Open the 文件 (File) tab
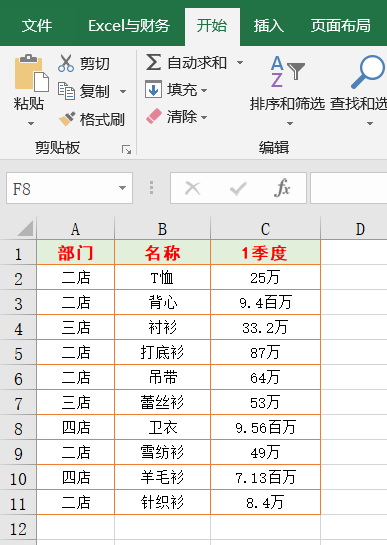This screenshot has height=545, width=387. click(x=37, y=26)
